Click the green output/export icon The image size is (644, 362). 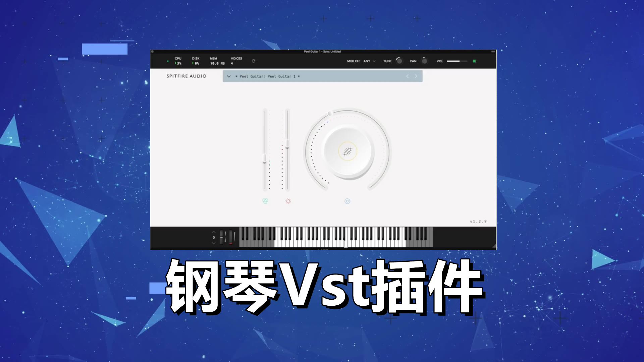[474, 61]
